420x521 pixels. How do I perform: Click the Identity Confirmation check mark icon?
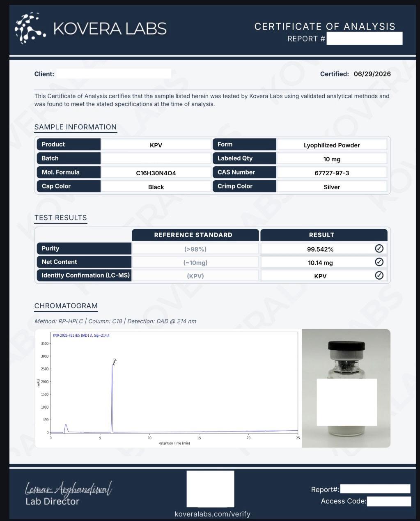click(x=379, y=275)
